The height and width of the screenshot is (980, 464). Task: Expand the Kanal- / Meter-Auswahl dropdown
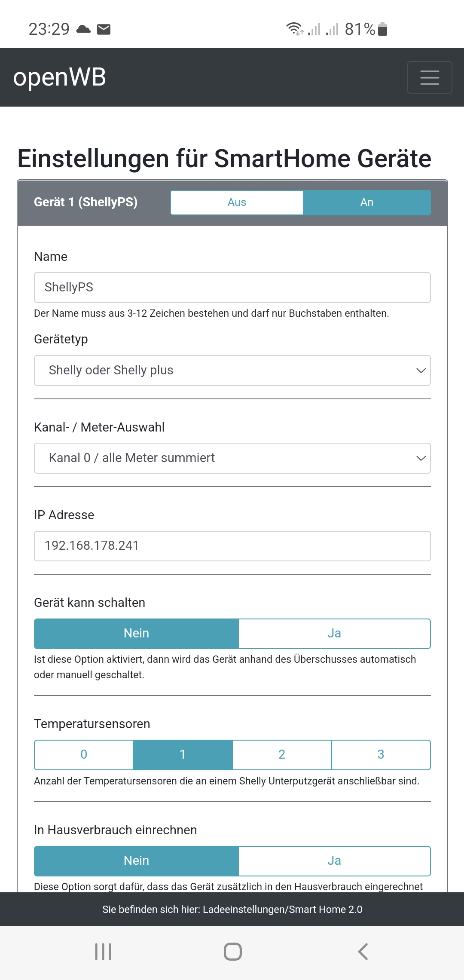tap(232, 458)
